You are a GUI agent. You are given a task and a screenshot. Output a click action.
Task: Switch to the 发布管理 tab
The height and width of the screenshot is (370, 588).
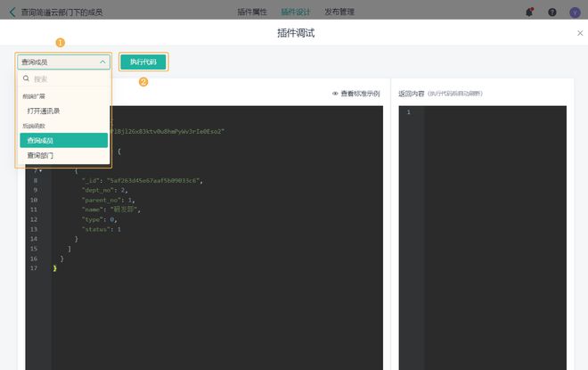coord(339,12)
